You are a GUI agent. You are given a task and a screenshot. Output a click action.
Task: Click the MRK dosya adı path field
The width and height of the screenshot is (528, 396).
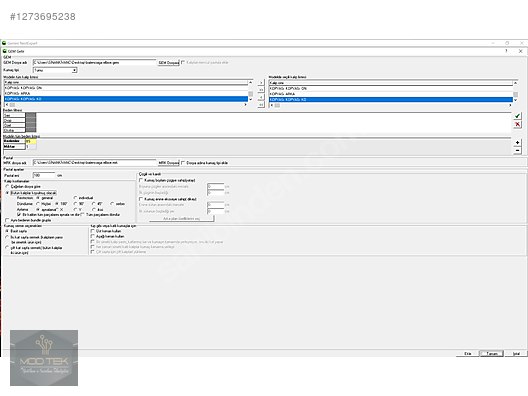(95, 163)
